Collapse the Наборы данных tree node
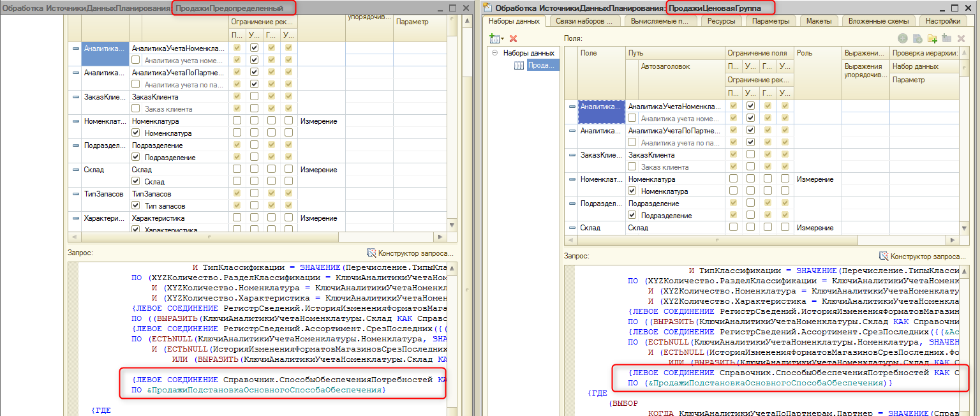Screen dimensions: 980x416 (x=494, y=53)
